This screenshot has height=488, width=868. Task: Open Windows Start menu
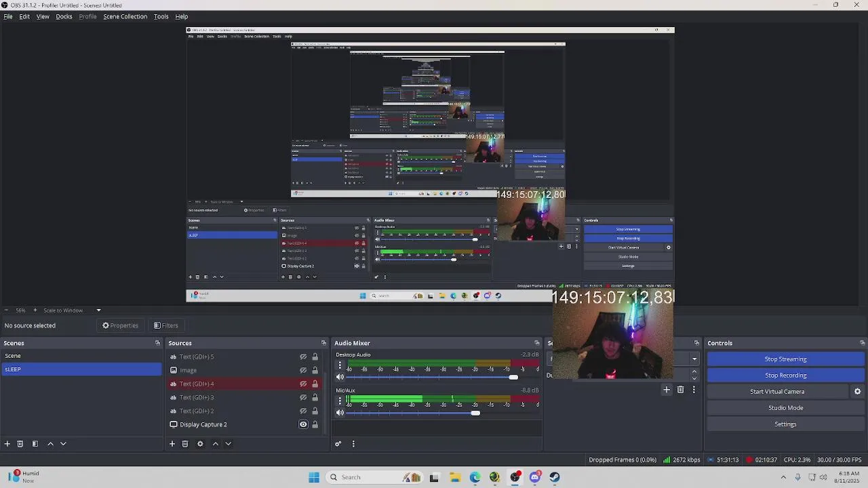tap(314, 477)
